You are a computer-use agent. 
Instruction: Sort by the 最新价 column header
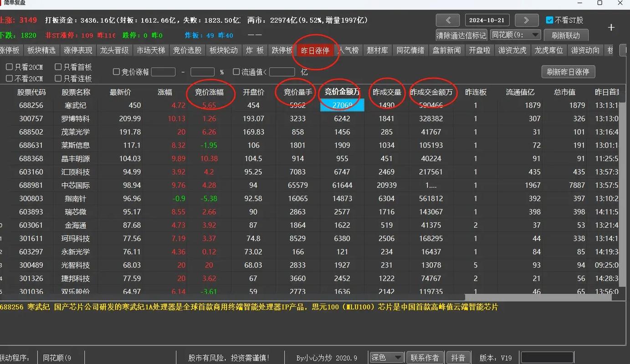120,92
